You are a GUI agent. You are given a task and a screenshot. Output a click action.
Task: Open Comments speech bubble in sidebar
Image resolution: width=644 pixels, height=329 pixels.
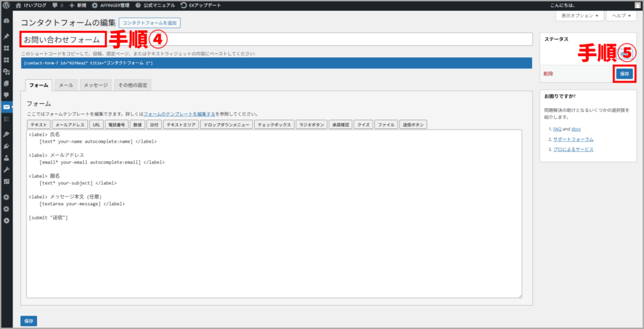6,95
